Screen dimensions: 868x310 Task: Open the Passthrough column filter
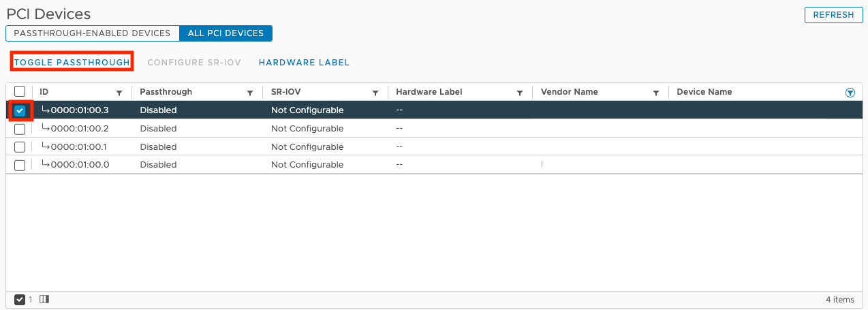pos(250,93)
